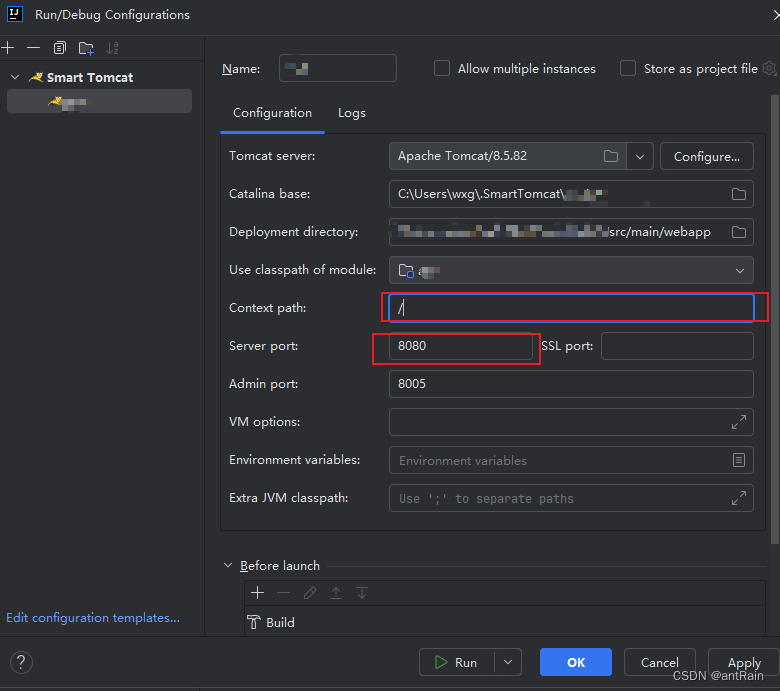This screenshot has width=780, height=691.
Task: Browse for the Catalina base folder
Action: tap(739, 194)
